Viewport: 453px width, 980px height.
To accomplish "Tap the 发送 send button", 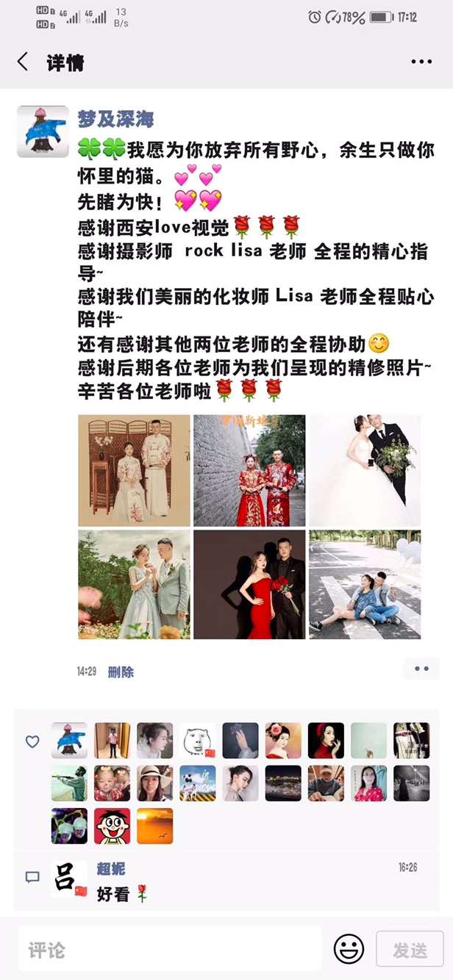I will 410,950.
